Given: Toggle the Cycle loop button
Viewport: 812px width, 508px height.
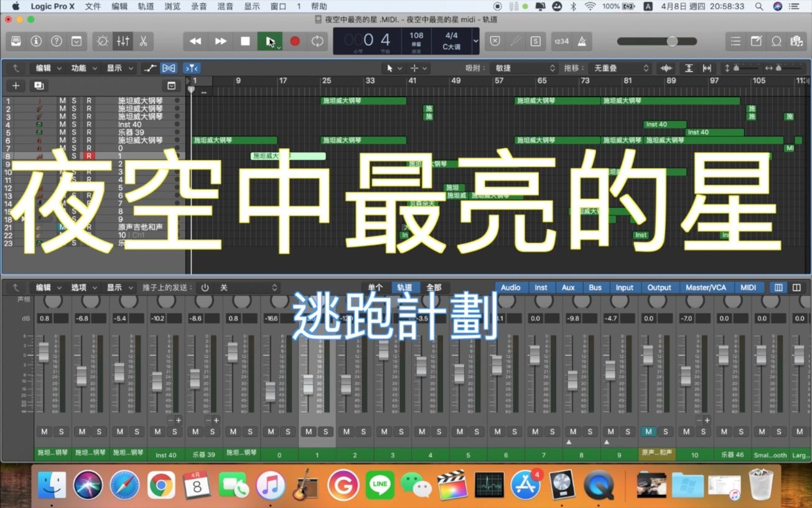Looking at the screenshot, I should (x=317, y=41).
